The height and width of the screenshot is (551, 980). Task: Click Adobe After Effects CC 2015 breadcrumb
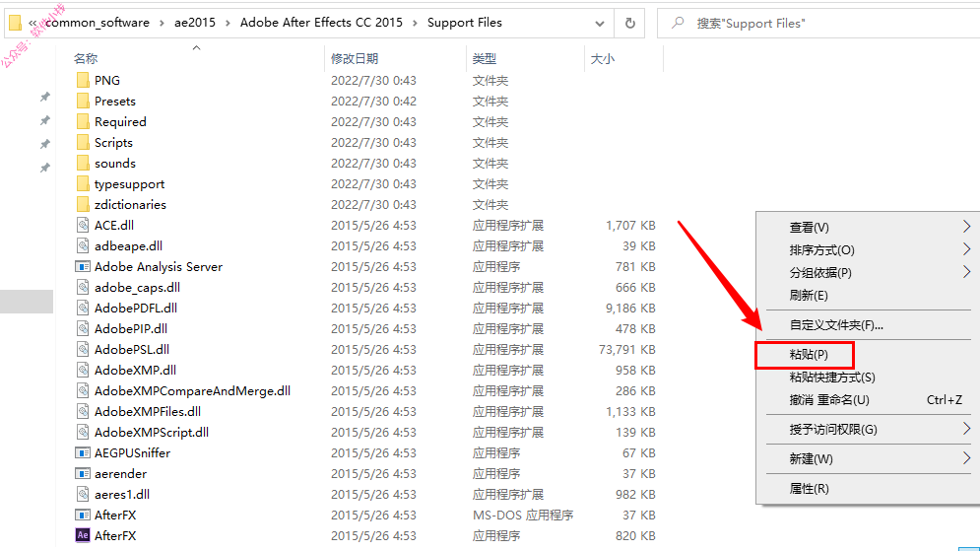321,23
